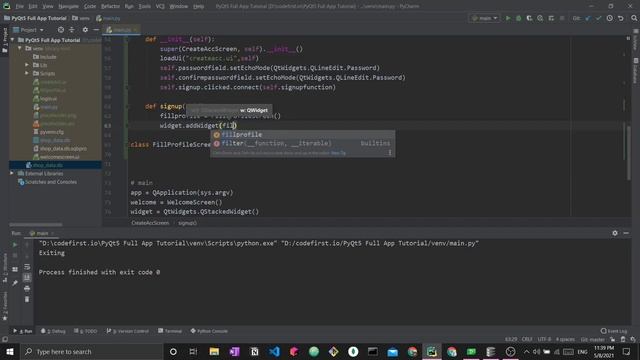Open Version Control tool window
Viewport: 640px width, 360px height.
128,331
